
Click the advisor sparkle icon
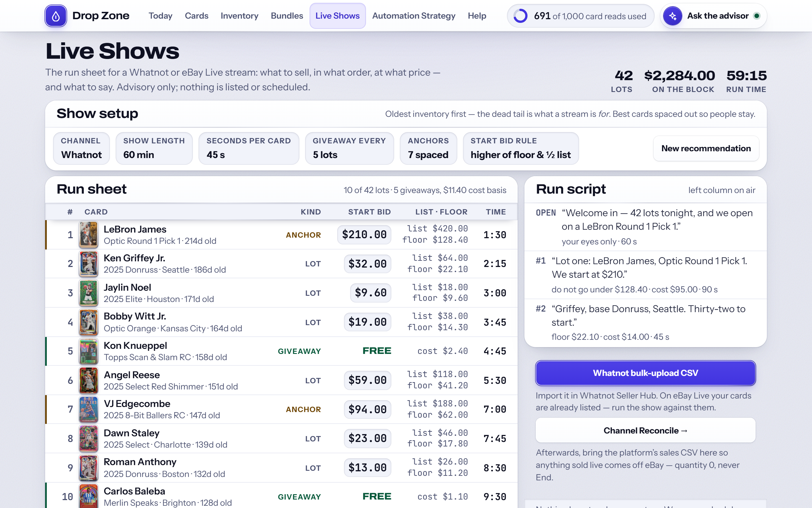tap(672, 16)
